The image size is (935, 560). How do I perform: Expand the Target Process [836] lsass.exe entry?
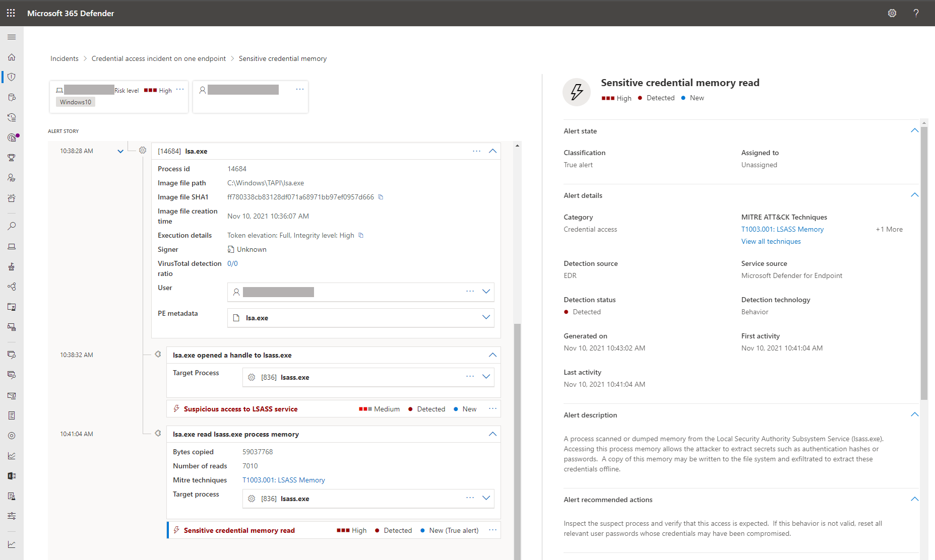[x=485, y=376]
